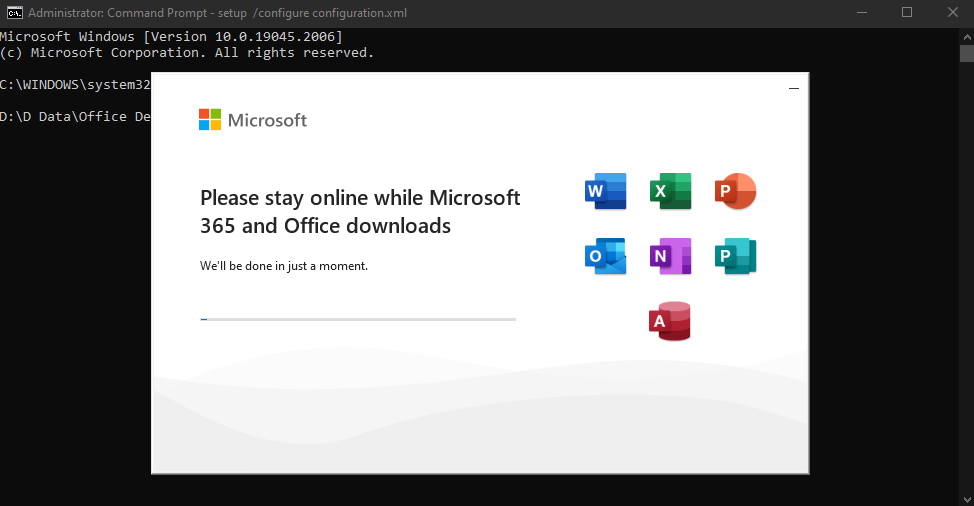Click the Command Prompt scrollbar up arrow
The width and height of the screenshot is (974, 506).
click(967, 37)
